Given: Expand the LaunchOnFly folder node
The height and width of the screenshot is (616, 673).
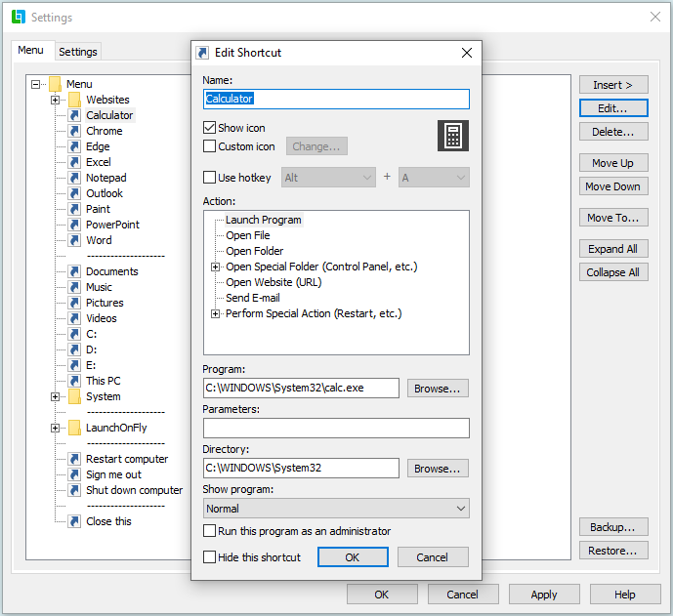Looking at the screenshot, I should (x=55, y=429).
